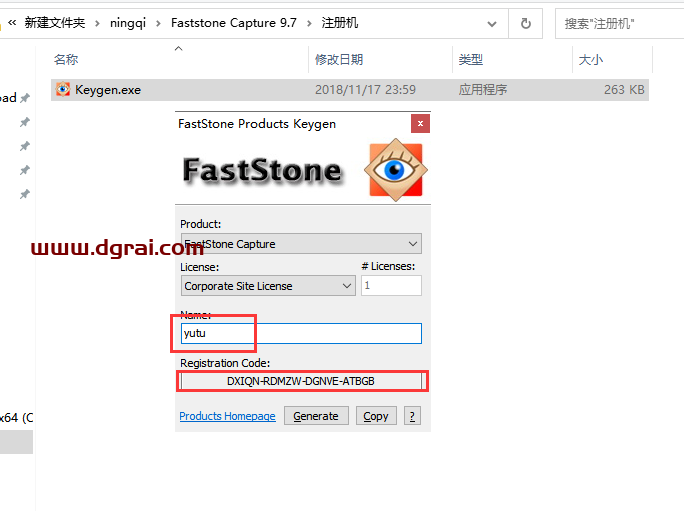Expand the breadcrumb chevron after 新建文件夹

[97, 23]
